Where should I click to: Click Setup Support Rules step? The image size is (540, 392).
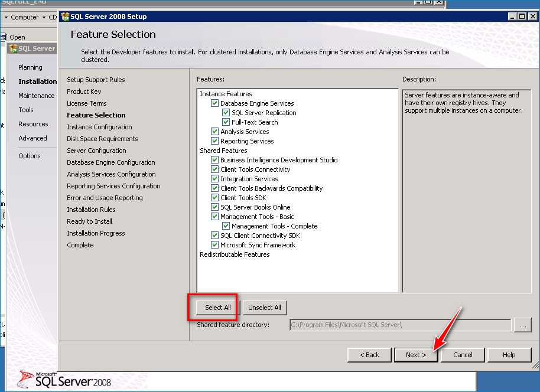click(x=96, y=80)
